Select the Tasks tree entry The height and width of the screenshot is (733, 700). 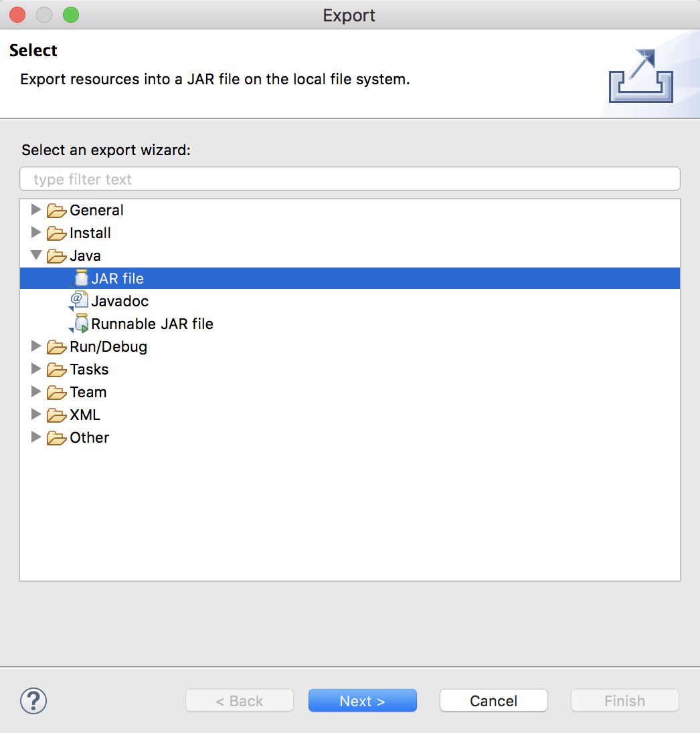(89, 369)
